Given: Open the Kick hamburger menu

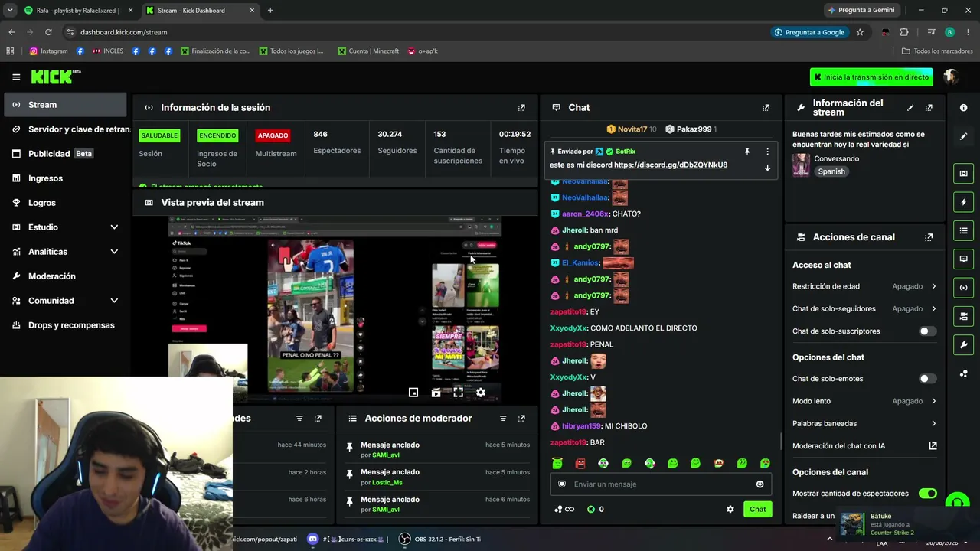Looking at the screenshot, I should pos(16,77).
